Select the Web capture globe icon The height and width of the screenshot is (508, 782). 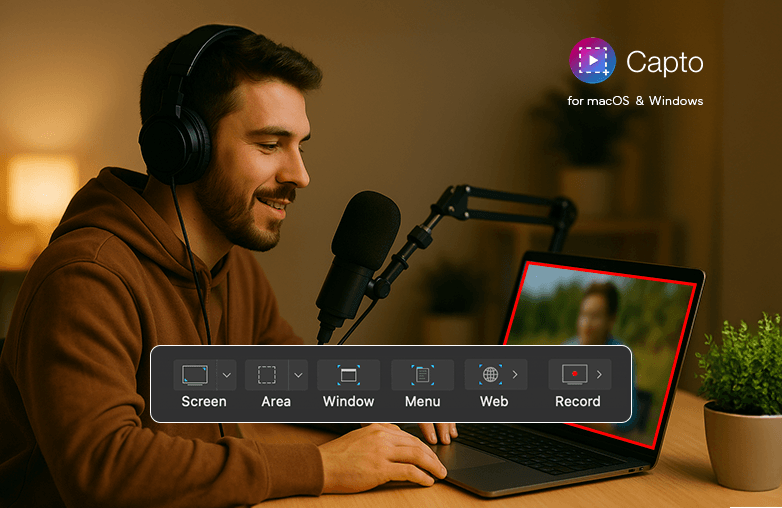click(490, 374)
